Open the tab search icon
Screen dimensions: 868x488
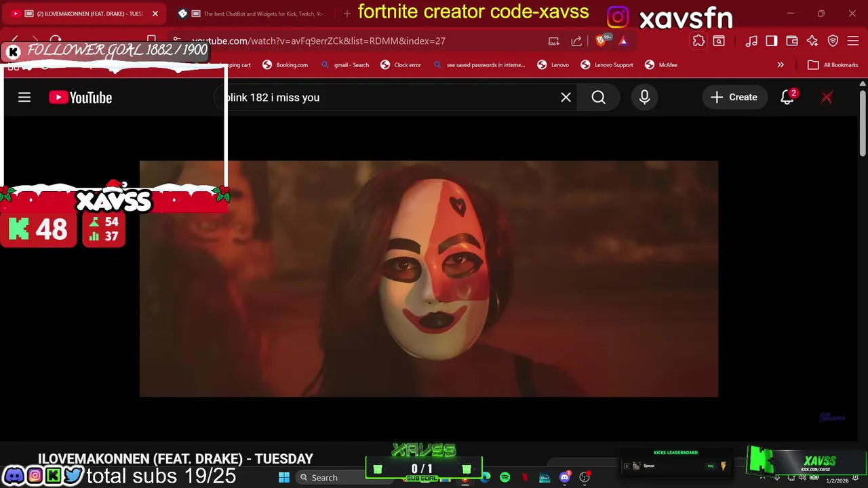[x=719, y=41]
